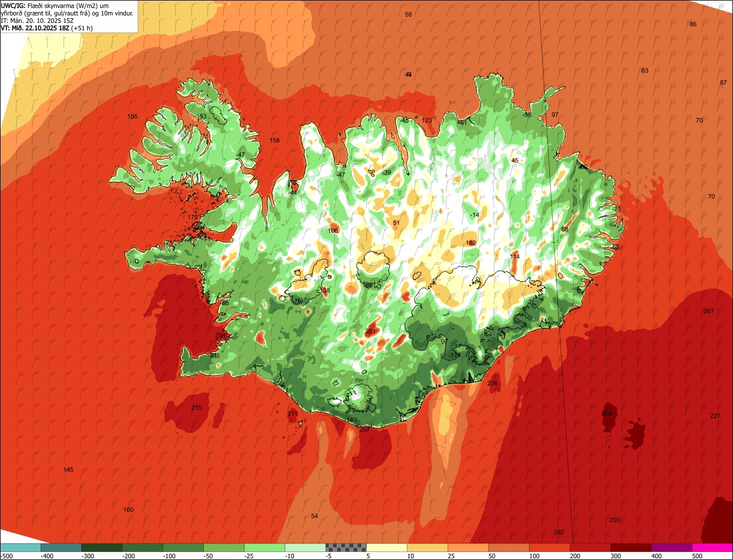The height and width of the screenshot is (560, 733).
Task: Click the map value '211' near the south coast
Action: 293,413
